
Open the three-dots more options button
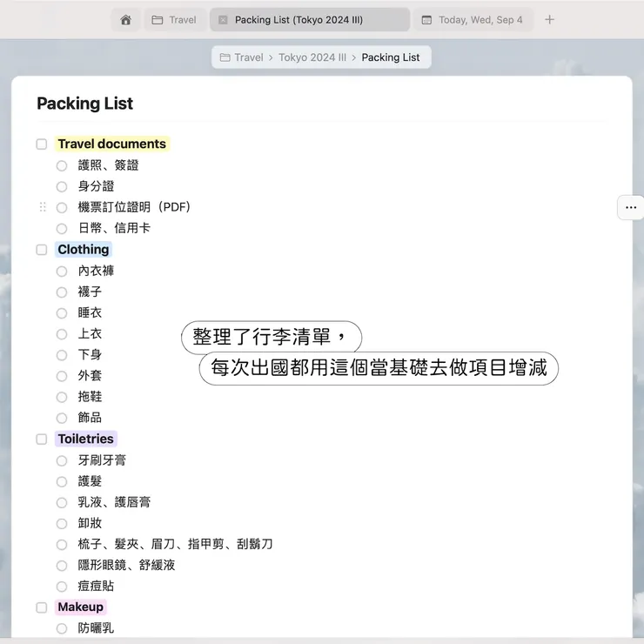(631, 207)
